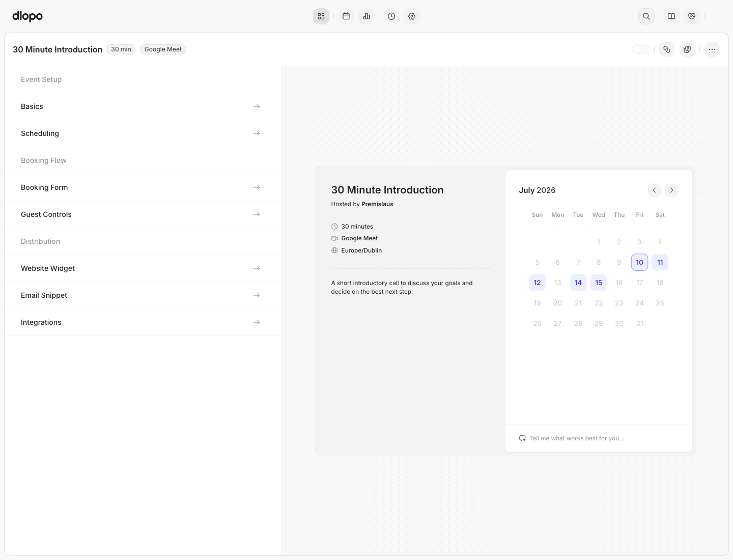Open the event types grid icon
This screenshot has height=560, width=733.
(x=321, y=16)
